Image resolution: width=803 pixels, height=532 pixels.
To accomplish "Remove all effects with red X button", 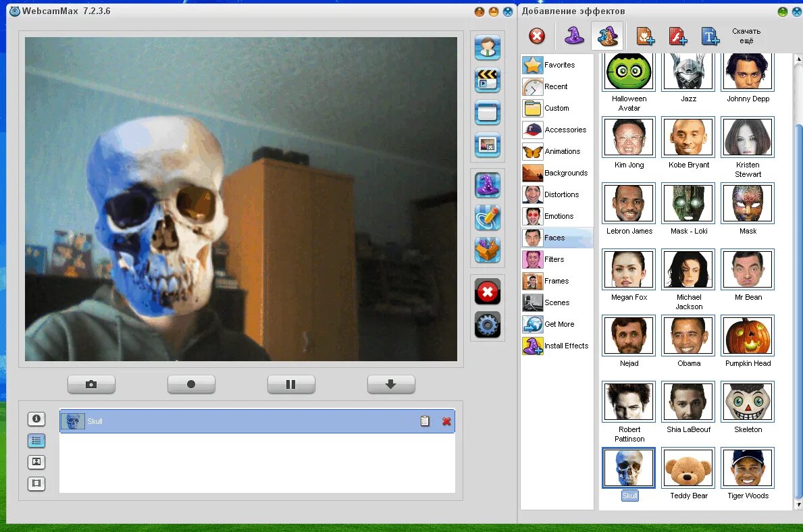I will click(487, 292).
